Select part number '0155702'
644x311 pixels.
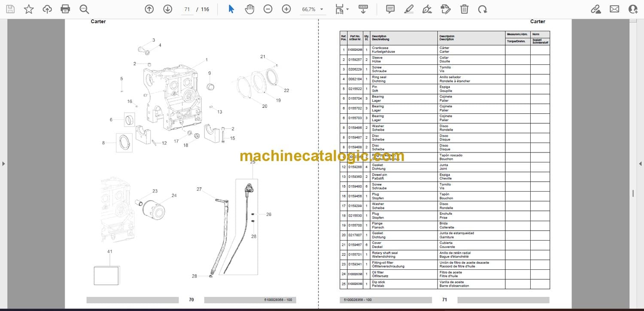[355, 108]
